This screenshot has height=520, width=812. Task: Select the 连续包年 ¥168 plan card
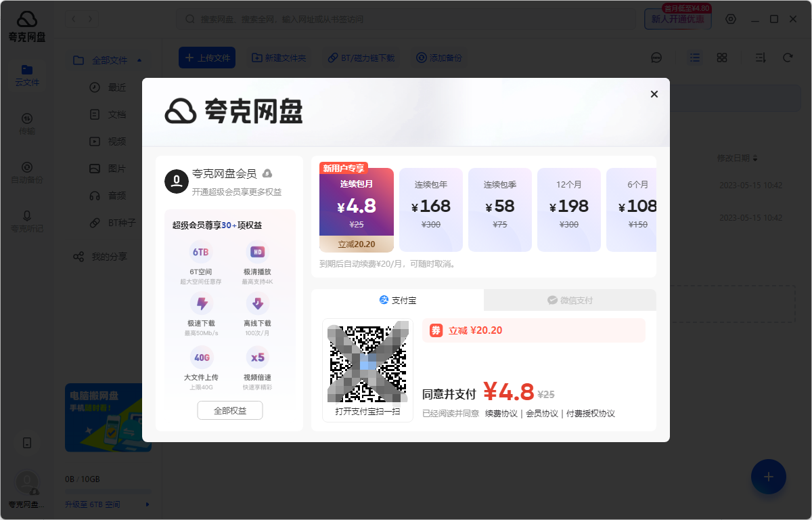point(431,210)
